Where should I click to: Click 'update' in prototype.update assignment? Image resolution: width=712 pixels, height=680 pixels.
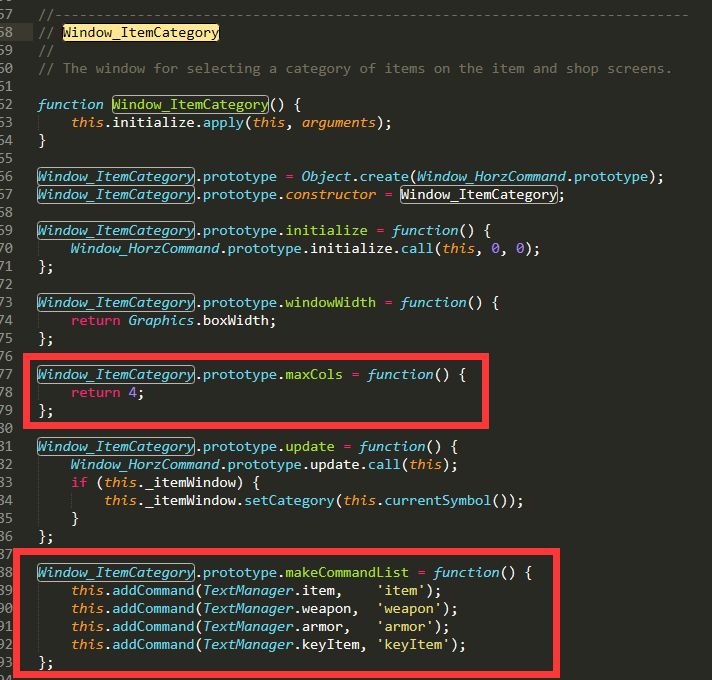click(310, 447)
